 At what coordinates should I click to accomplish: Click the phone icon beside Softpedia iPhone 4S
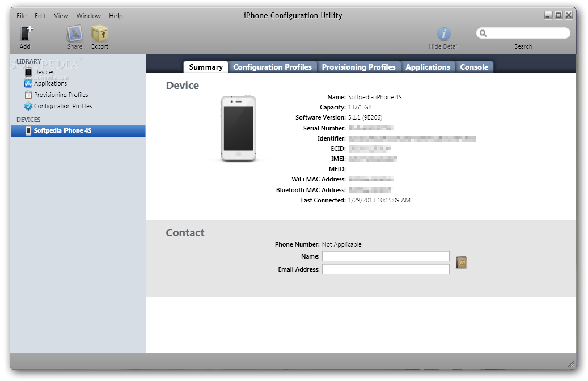click(28, 130)
